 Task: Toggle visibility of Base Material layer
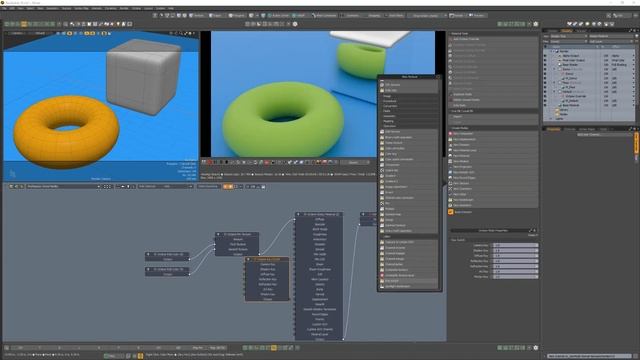click(x=545, y=105)
